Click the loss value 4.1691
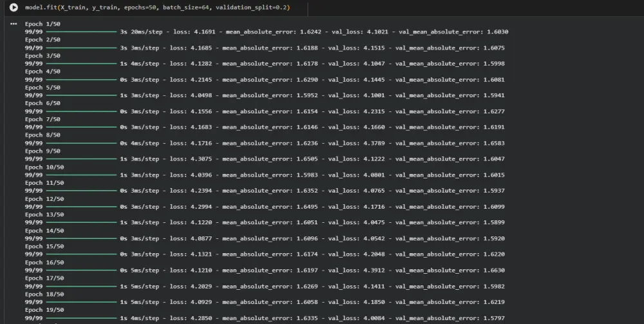This screenshot has height=324, width=644. [205, 32]
